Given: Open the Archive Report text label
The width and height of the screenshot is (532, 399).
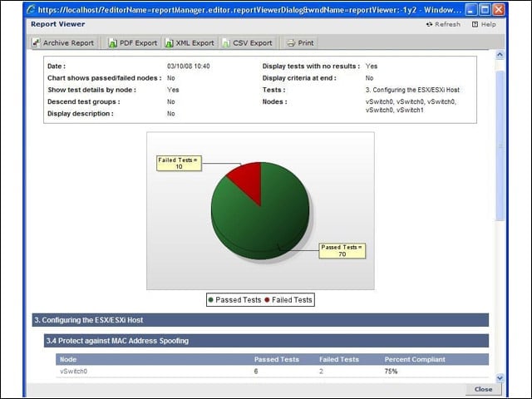Looking at the screenshot, I should point(68,43).
